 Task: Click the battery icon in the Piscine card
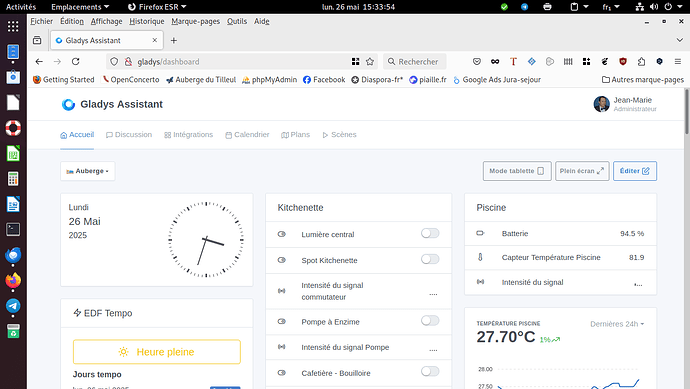[480, 233]
